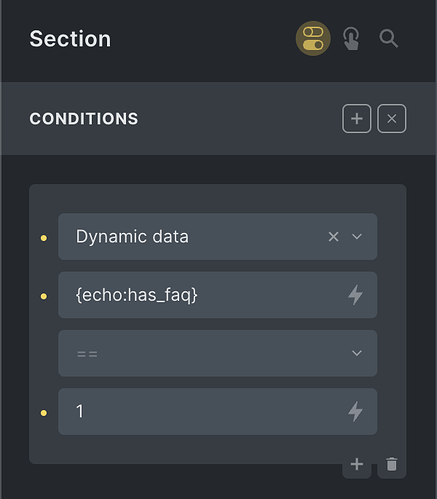Expand the == operator chevron arrow
This screenshot has height=499, width=437.
[x=357, y=353]
